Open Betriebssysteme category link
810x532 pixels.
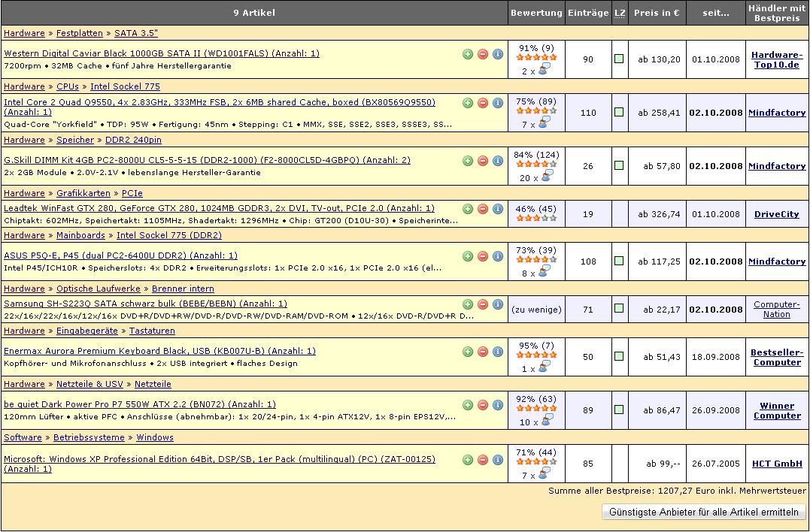(x=89, y=437)
